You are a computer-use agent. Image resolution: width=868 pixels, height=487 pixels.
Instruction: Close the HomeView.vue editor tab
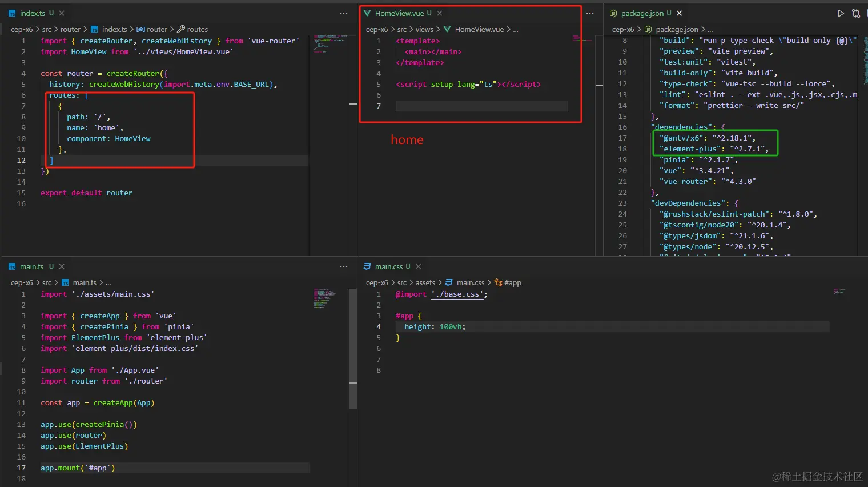coord(439,13)
